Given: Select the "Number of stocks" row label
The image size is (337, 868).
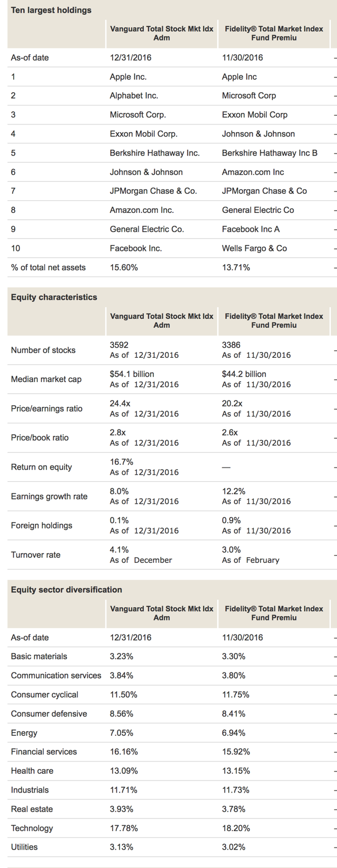Looking at the screenshot, I should [43, 350].
